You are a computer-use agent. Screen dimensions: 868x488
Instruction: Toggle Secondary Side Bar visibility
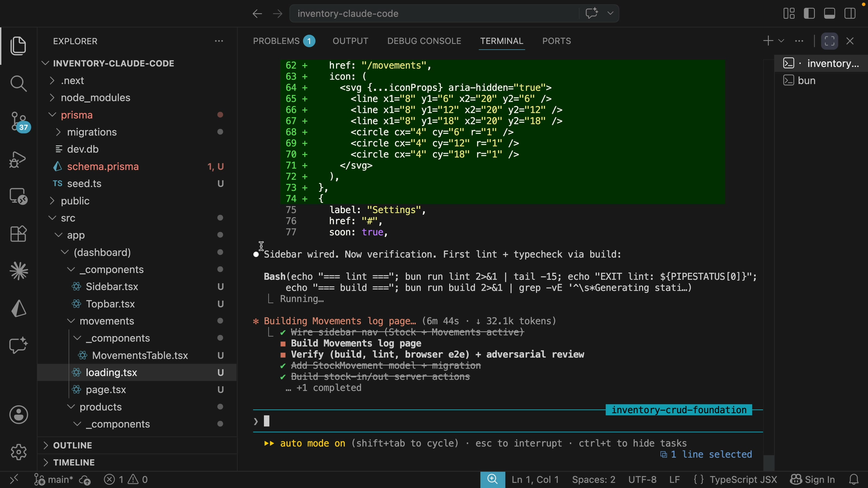tap(850, 14)
